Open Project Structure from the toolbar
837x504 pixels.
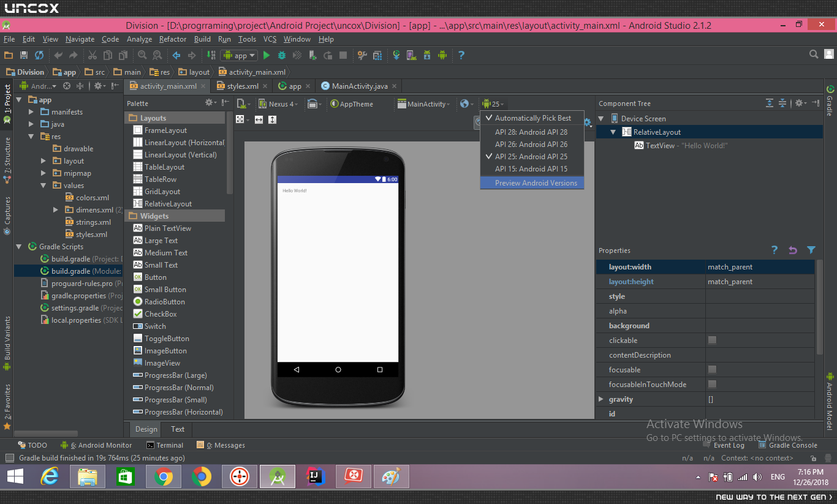pyautogui.click(x=377, y=55)
